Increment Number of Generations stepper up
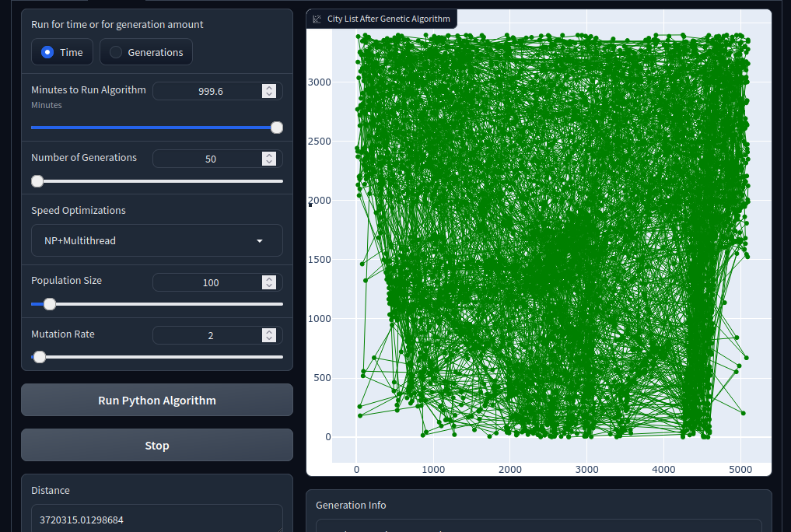Image resolution: width=791 pixels, height=532 pixels. click(269, 156)
